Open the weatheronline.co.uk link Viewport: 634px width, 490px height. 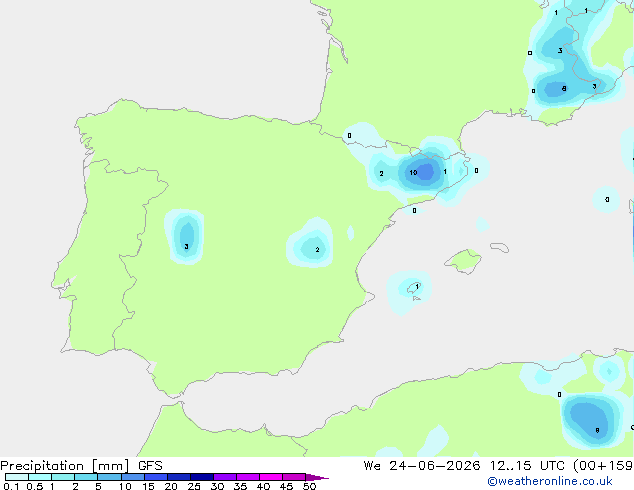click(550, 481)
